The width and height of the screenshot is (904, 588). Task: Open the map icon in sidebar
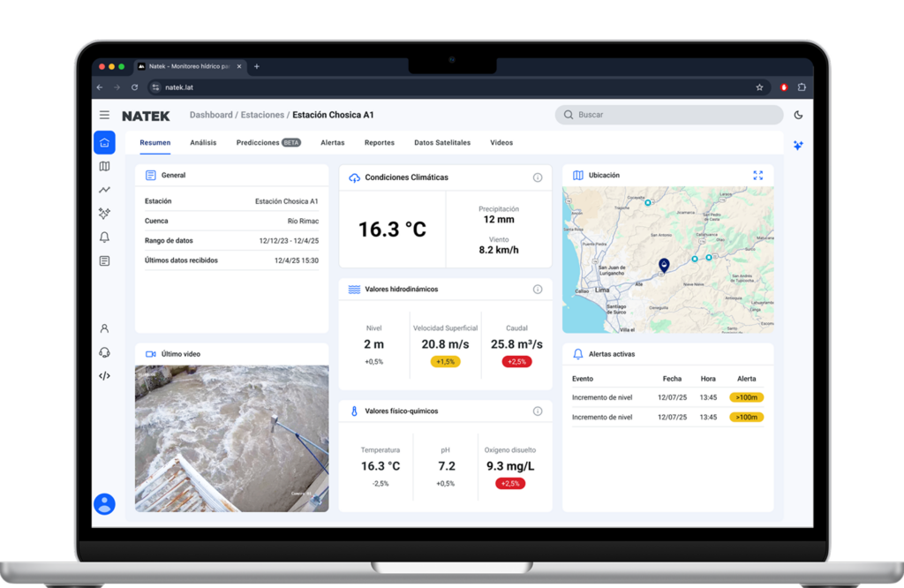pyautogui.click(x=104, y=166)
